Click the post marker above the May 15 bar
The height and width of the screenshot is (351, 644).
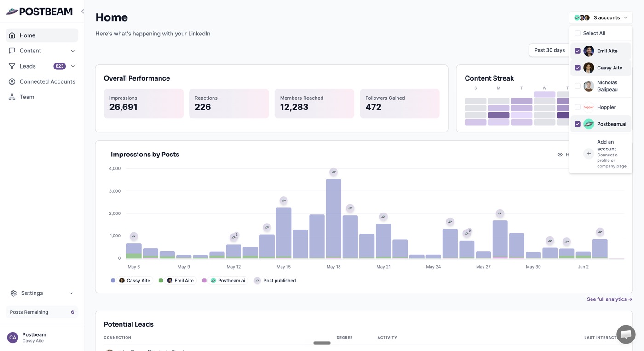click(x=284, y=201)
